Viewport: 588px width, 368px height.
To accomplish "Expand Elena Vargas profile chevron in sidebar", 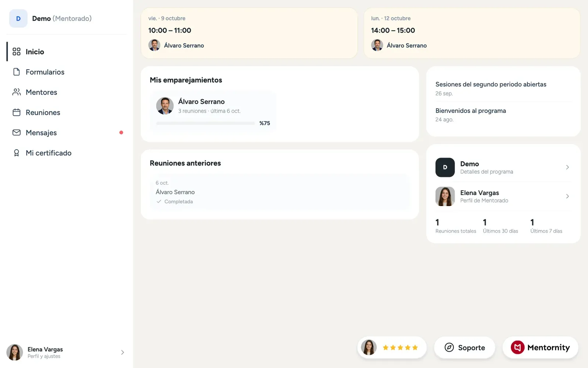I will [x=122, y=353].
